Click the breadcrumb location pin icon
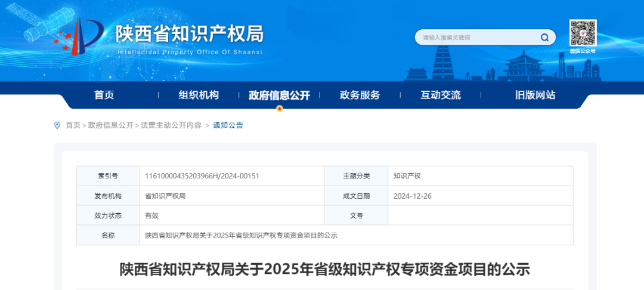Screen dimensions: 644x290 point(57,125)
